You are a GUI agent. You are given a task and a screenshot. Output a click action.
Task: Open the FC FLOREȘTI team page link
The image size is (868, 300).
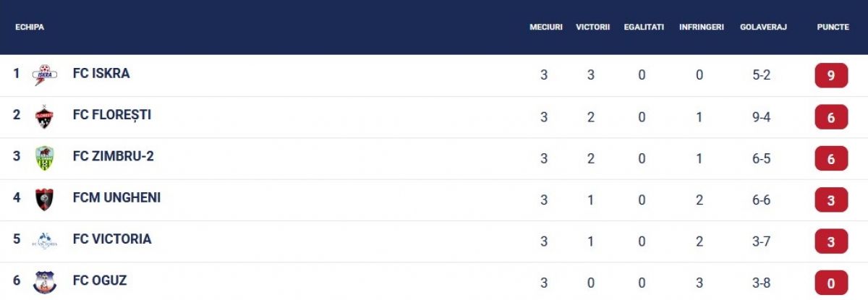click(x=112, y=115)
